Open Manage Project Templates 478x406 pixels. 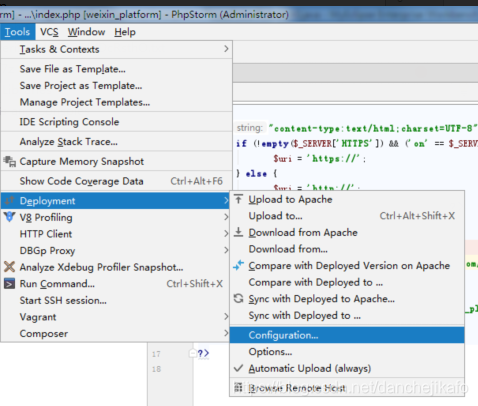pos(116,102)
